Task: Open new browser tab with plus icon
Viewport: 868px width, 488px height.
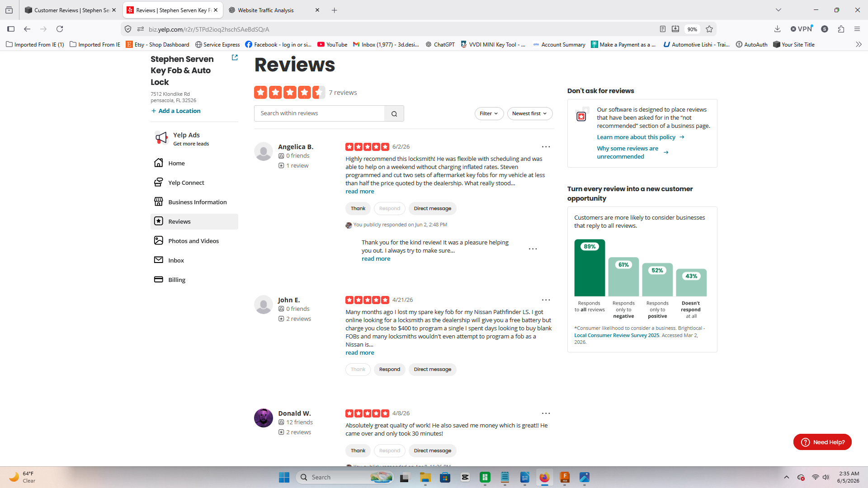Action: 335,10
